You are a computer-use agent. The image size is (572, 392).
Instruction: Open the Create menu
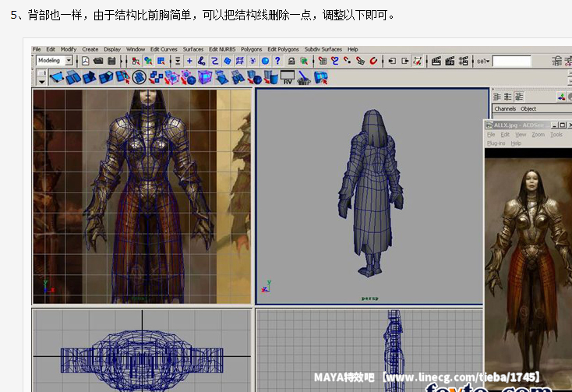click(x=90, y=49)
